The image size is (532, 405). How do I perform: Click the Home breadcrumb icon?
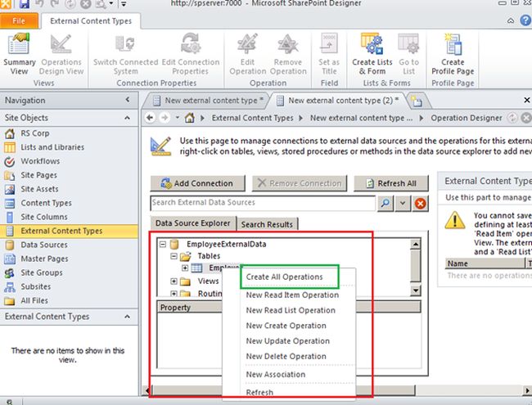pyautogui.click(x=190, y=118)
